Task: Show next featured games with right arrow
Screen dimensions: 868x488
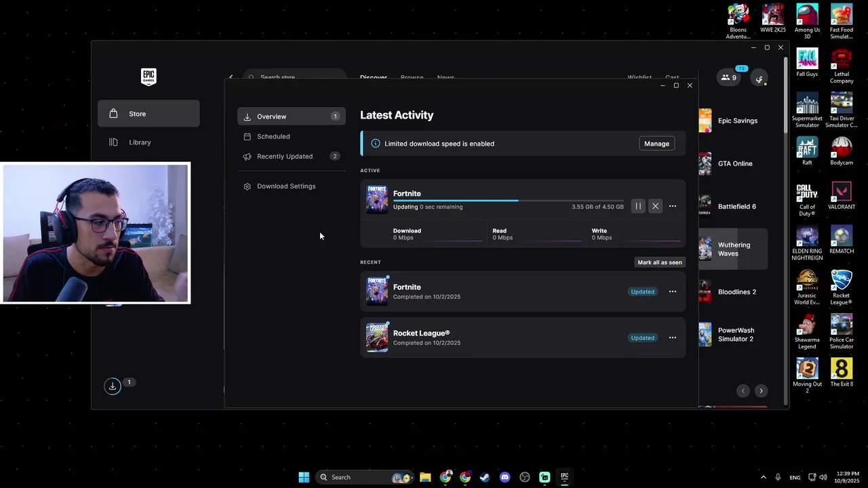Action: [x=761, y=391]
